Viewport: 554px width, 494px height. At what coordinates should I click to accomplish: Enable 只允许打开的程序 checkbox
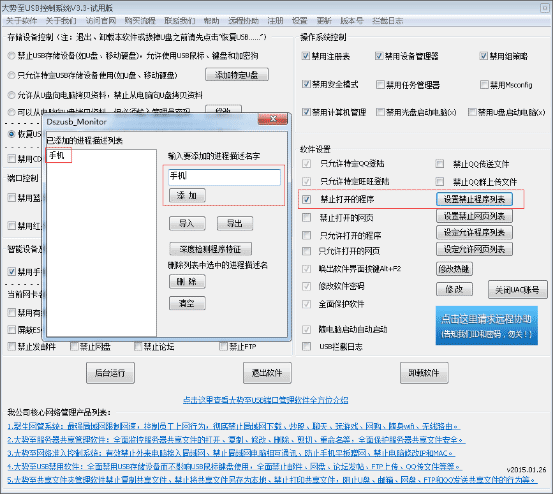307,235
